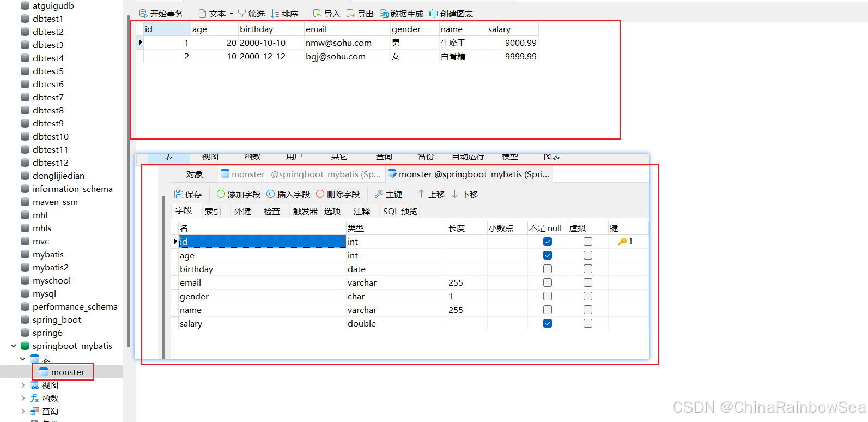This screenshot has width=868, height=422.
Task: Switch to the 索引 (Indexes) tab
Action: pos(213,211)
